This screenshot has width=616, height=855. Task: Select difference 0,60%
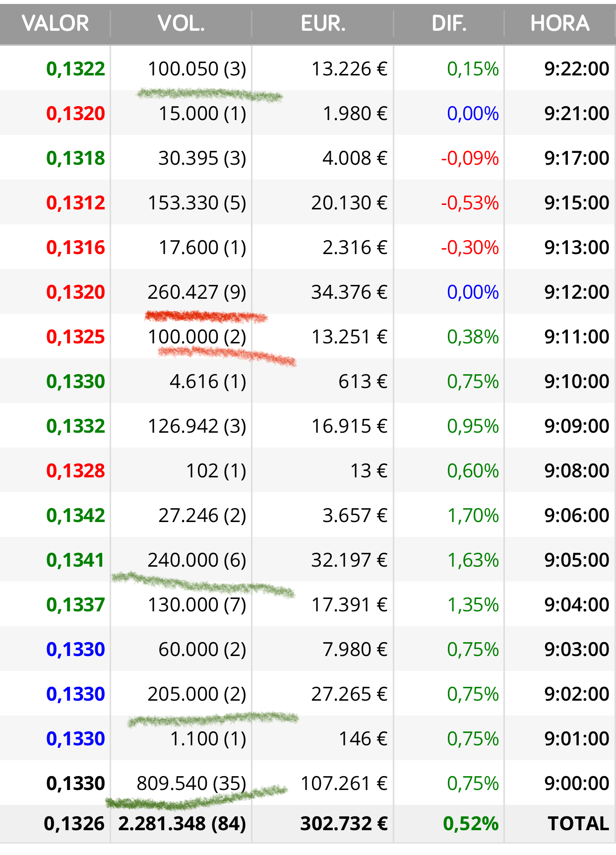coord(473,471)
